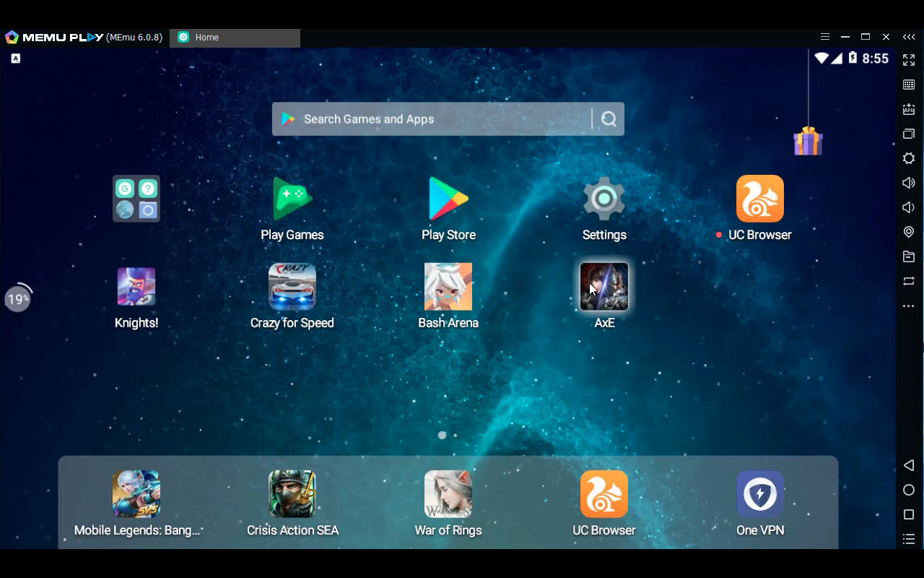Open the hanging gift box
Image resolution: width=924 pixels, height=578 pixels.
pyautogui.click(x=808, y=141)
